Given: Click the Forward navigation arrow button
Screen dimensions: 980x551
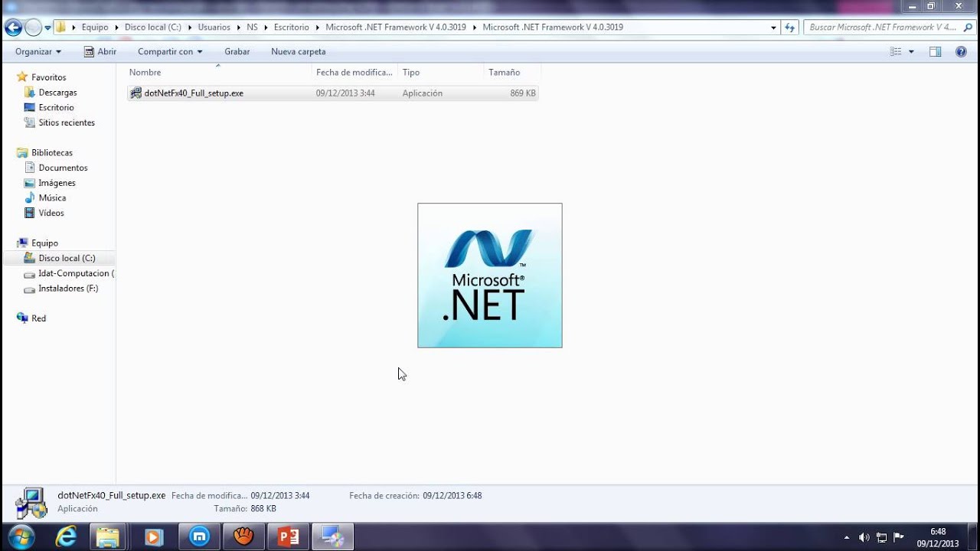Looking at the screenshot, I should [33, 28].
